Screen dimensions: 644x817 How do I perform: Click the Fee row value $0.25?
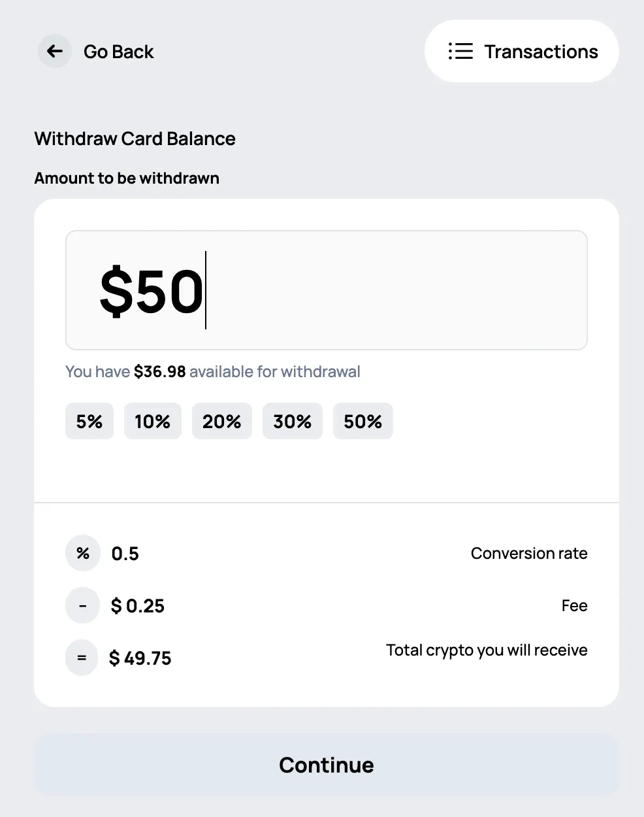[137, 605]
